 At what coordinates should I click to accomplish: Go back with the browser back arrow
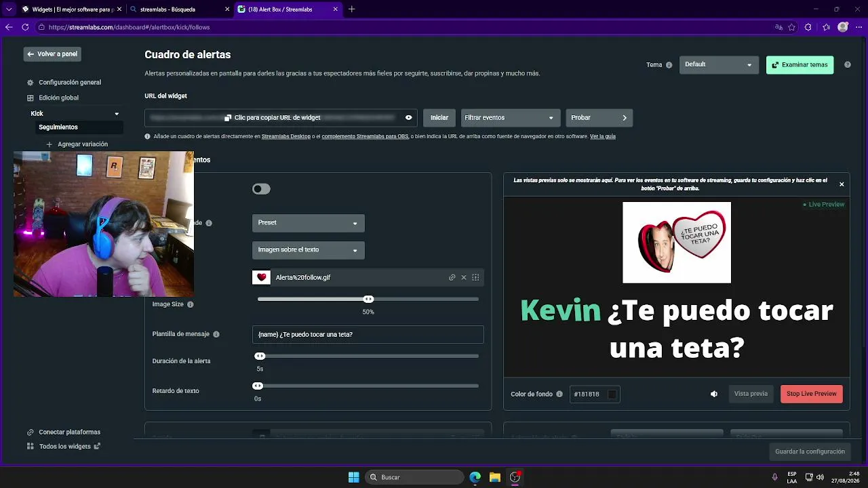pyautogui.click(x=9, y=27)
